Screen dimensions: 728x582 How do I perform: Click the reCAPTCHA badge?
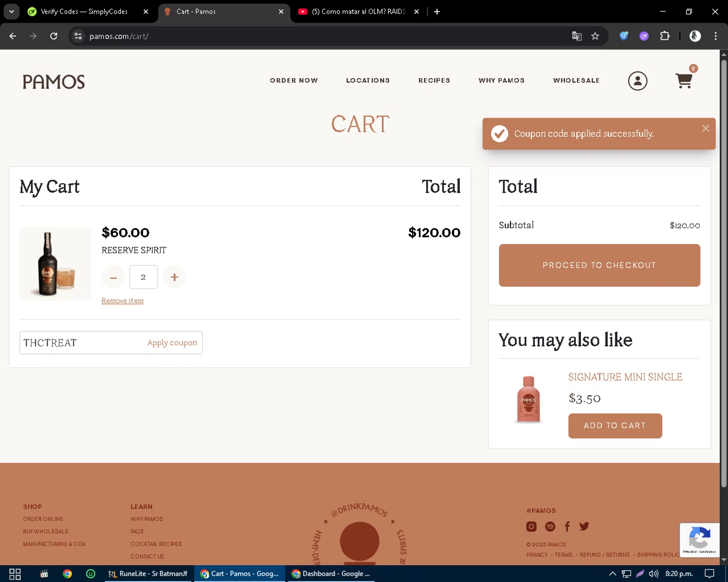699,540
